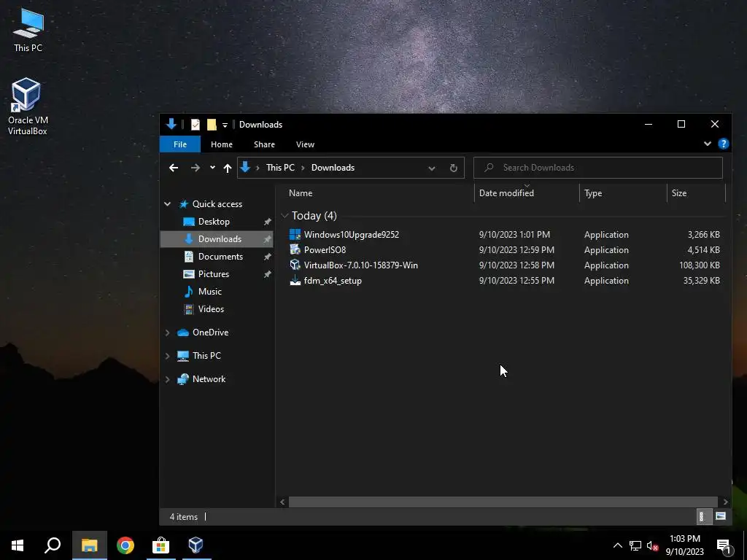Viewport: 747px width, 560px height.
Task: Open VirtualBox from the taskbar
Action: pos(196,545)
